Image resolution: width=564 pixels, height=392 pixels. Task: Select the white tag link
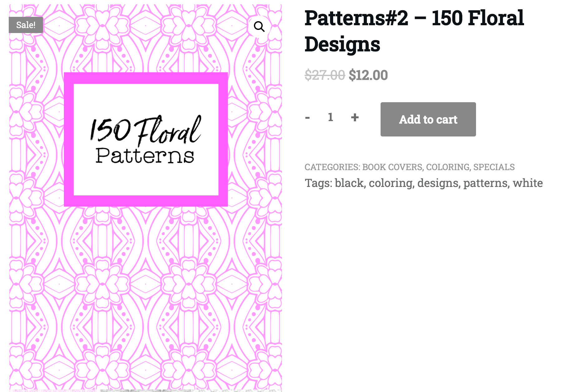coord(528,183)
